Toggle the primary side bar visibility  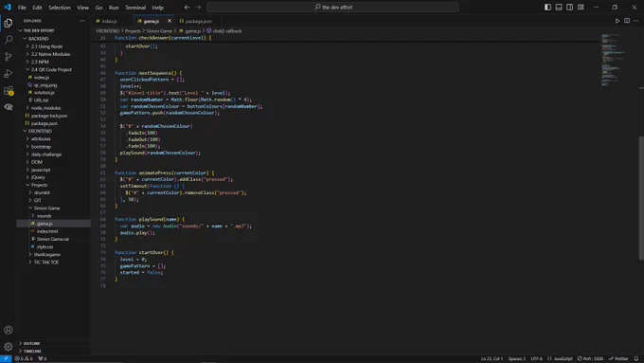[x=548, y=7]
